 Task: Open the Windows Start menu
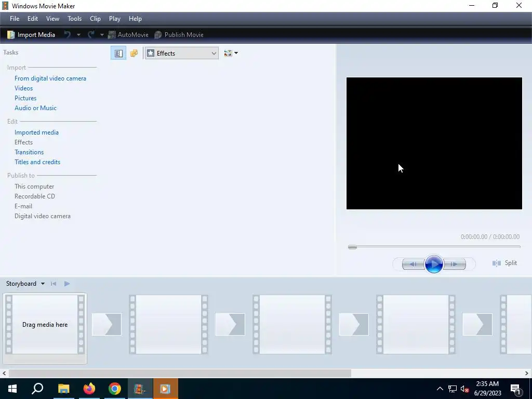coord(12,389)
